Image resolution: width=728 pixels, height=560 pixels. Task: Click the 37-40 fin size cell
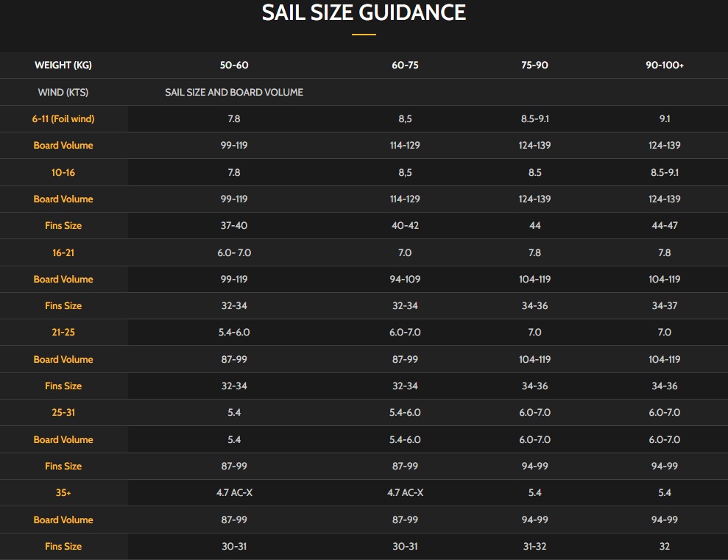click(234, 226)
